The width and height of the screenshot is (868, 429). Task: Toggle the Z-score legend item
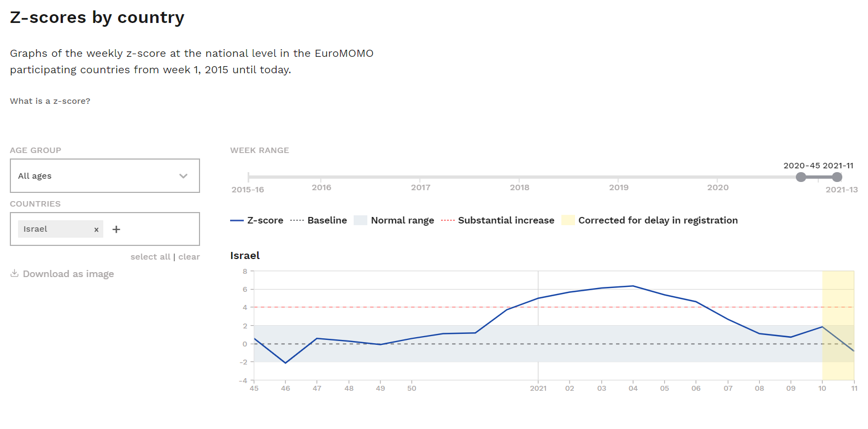tap(257, 220)
